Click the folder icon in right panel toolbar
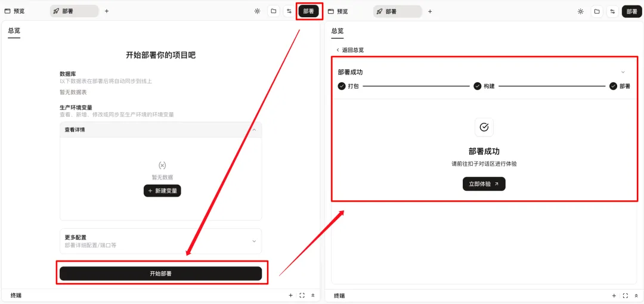The height and width of the screenshot is (304, 644). point(596,11)
